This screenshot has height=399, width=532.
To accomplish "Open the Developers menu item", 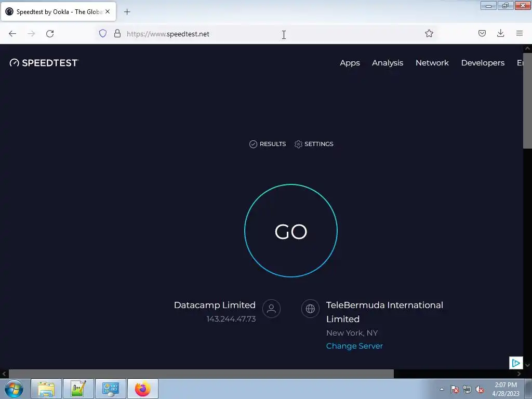I will [x=483, y=63].
